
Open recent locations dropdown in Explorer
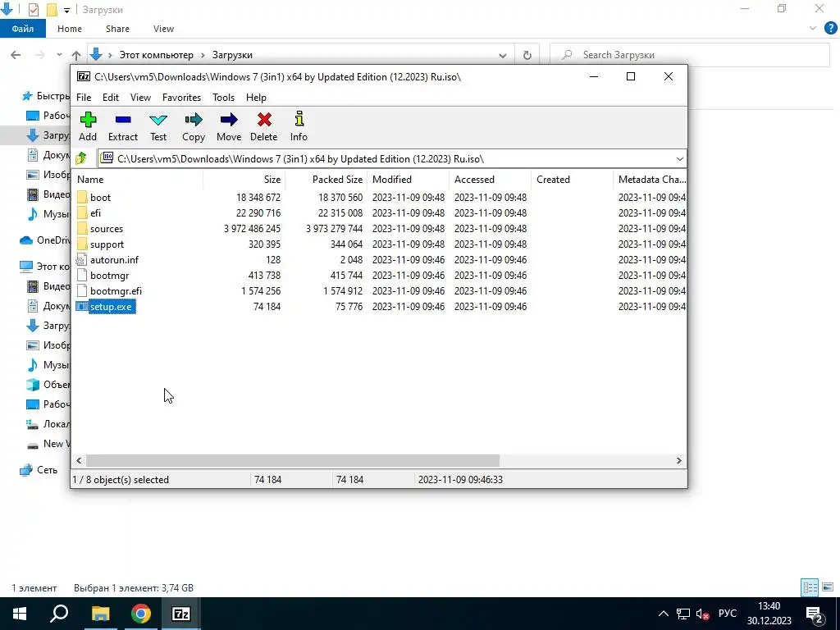point(59,55)
